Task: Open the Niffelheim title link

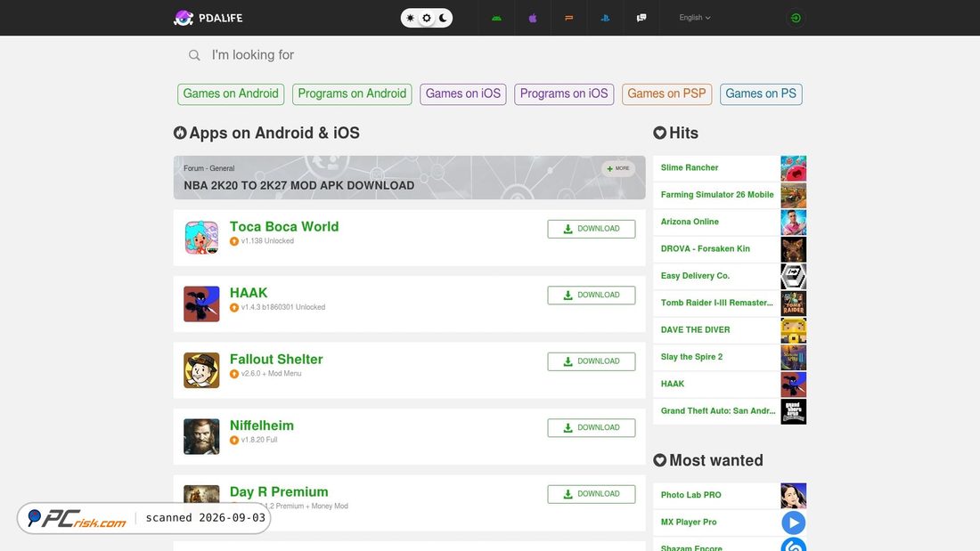Action: click(261, 425)
